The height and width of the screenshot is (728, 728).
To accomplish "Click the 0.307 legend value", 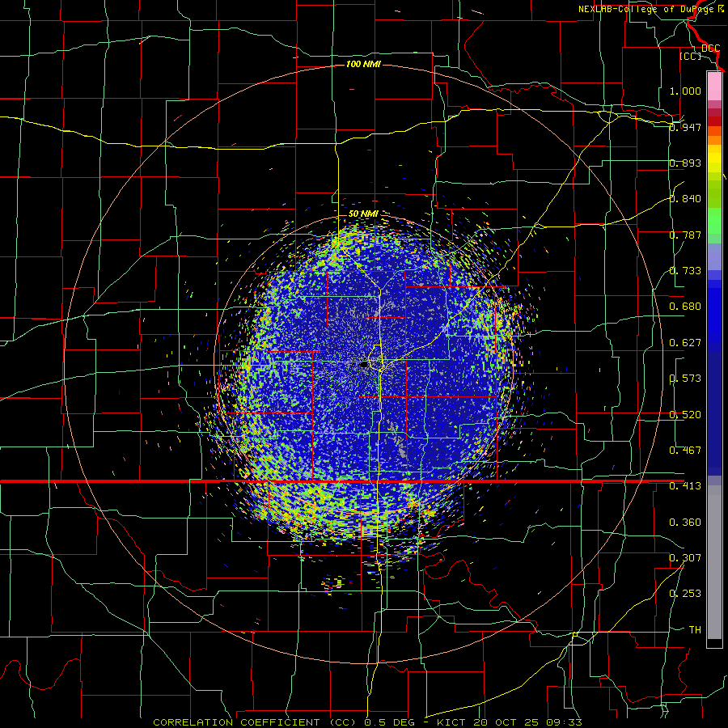I will [685, 558].
